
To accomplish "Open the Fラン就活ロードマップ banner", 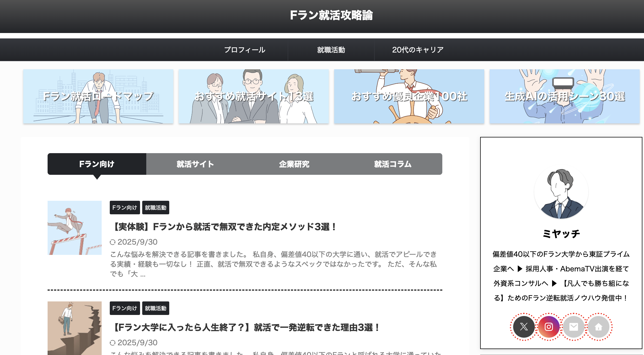I will [98, 96].
